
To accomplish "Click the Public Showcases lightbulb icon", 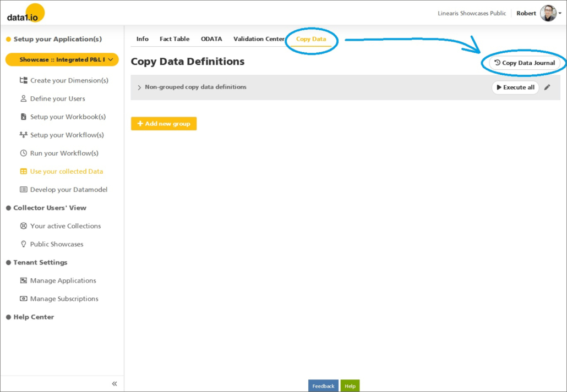I will point(23,244).
